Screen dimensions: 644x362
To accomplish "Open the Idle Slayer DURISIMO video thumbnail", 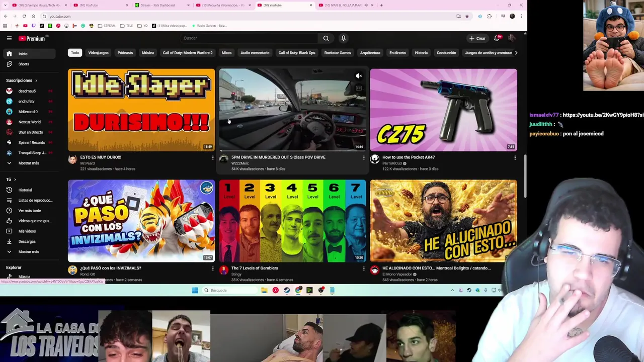I will point(141,110).
